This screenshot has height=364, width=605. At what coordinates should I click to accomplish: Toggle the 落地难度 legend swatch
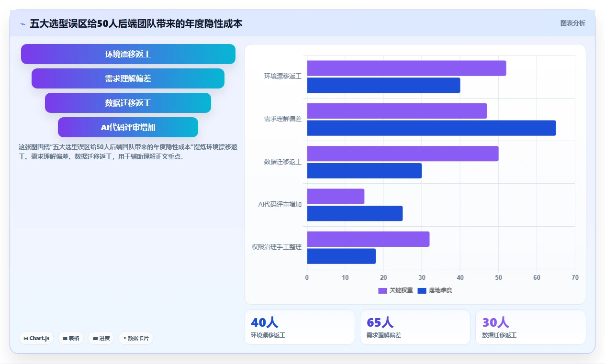click(x=422, y=290)
